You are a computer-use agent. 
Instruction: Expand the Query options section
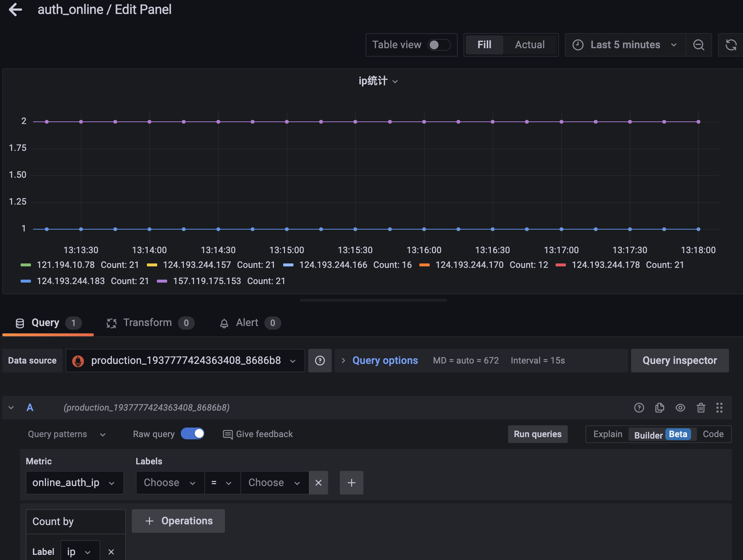[x=385, y=361]
